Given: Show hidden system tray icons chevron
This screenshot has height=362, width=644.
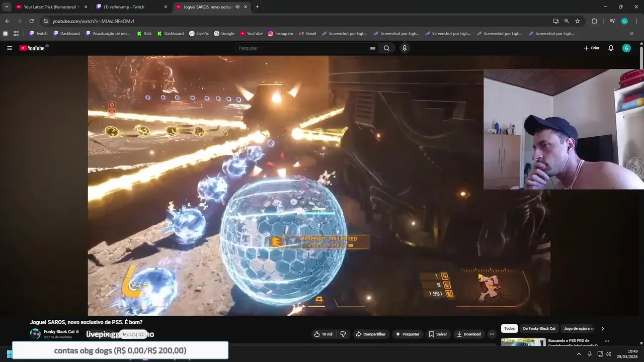Looking at the screenshot, I should pyautogui.click(x=579, y=354).
